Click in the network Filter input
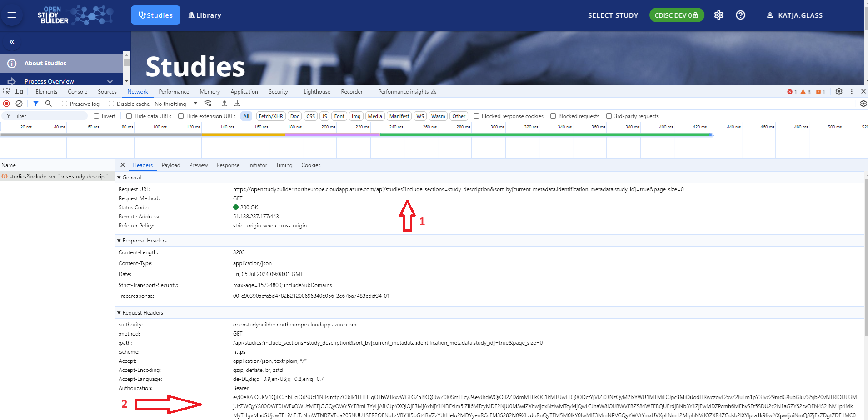Screen dimensions: 868x420 (x=45, y=116)
